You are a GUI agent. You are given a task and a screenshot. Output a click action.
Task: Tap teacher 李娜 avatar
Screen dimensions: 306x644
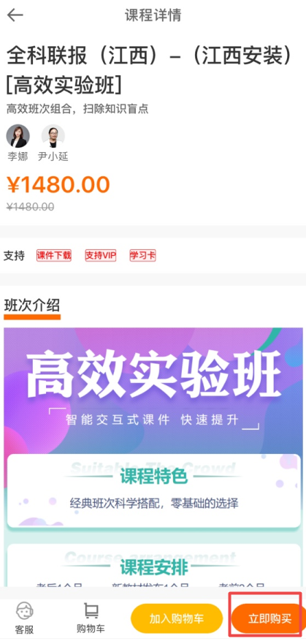[x=18, y=136]
